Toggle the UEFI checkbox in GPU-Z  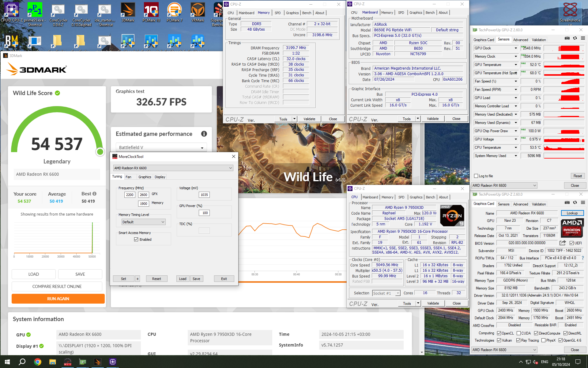(x=571, y=243)
